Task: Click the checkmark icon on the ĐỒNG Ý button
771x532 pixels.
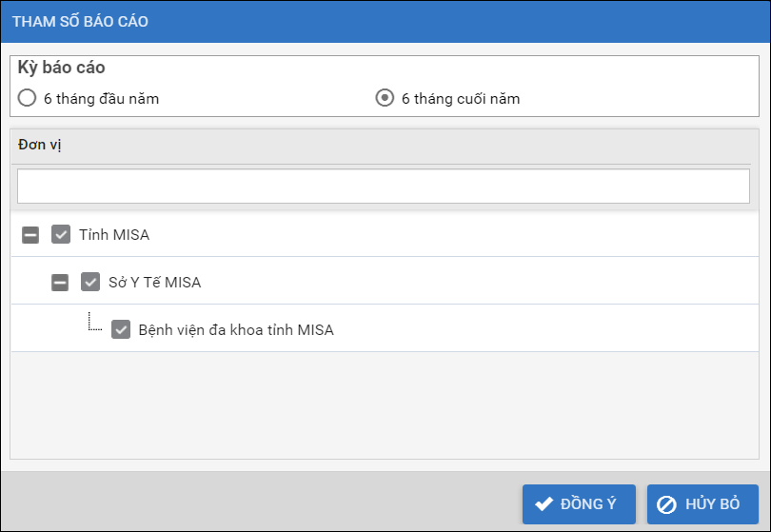Action: (544, 504)
